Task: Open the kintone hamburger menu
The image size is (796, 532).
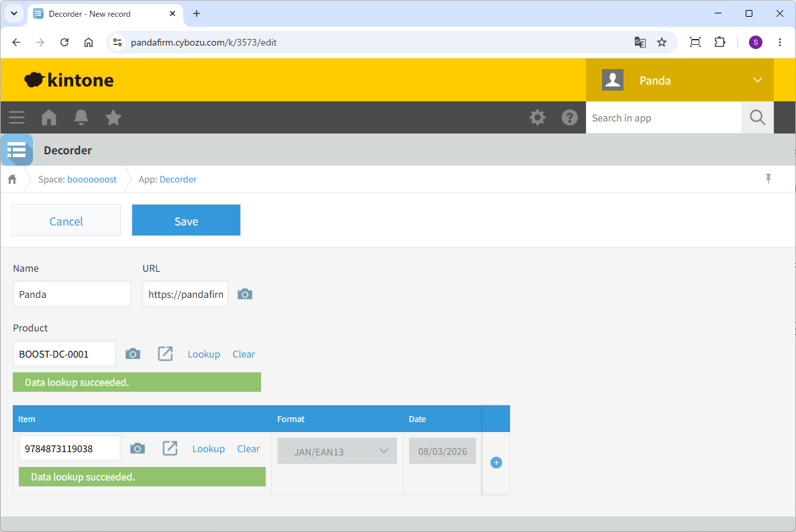Action: 17,118
